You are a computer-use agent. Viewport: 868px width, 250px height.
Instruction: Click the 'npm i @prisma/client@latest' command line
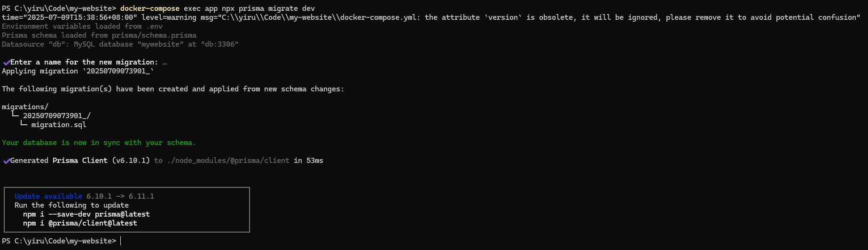[80, 223]
